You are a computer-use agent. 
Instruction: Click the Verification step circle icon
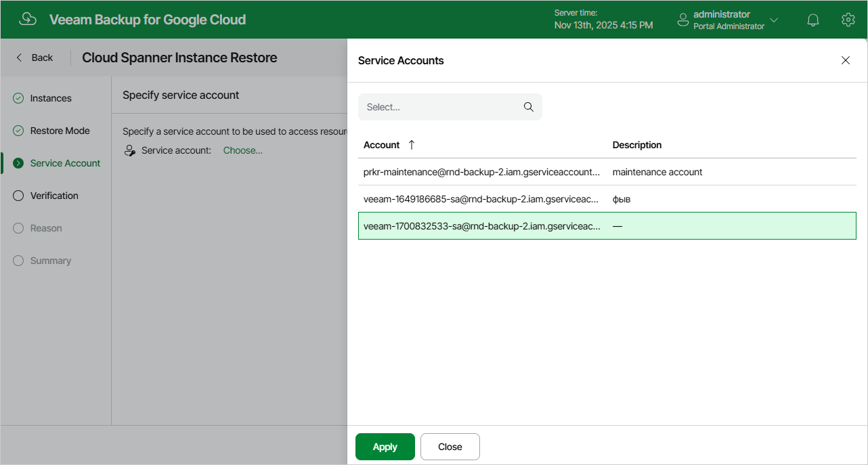pos(18,196)
